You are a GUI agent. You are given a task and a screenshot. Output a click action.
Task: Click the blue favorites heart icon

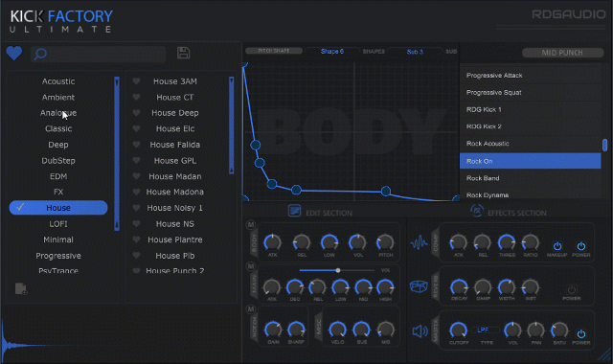14,54
